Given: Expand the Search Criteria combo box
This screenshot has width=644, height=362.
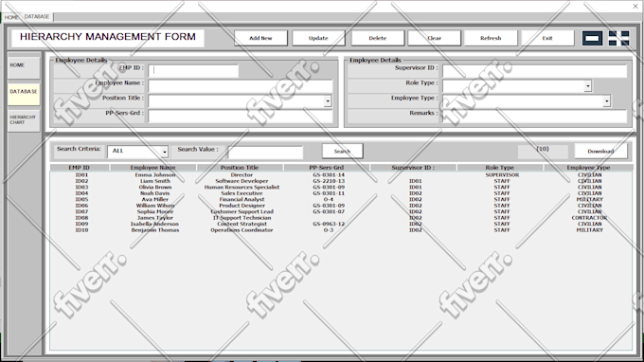Looking at the screenshot, I should pos(164,152).
